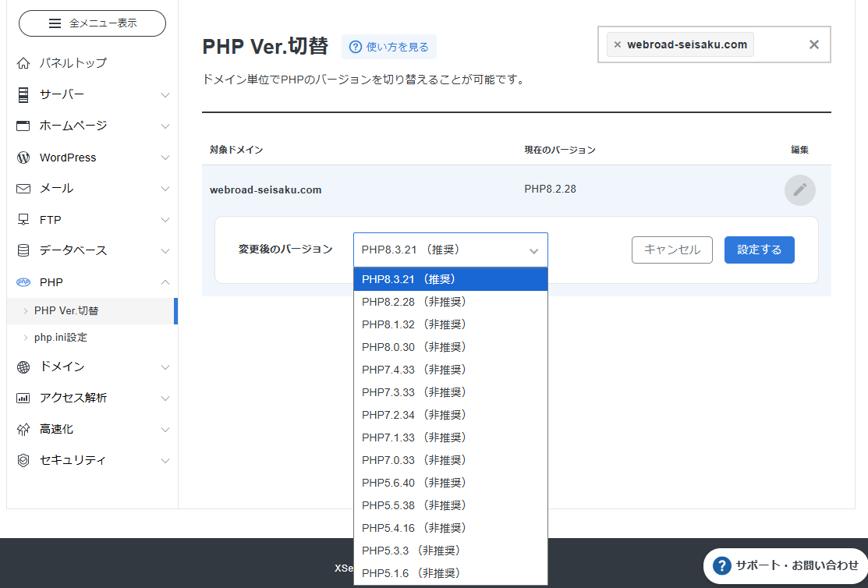The width and height of the screenshot is (868, 588).
Task: Click the PHP8.2.28 current version cell
Action: 551,190
